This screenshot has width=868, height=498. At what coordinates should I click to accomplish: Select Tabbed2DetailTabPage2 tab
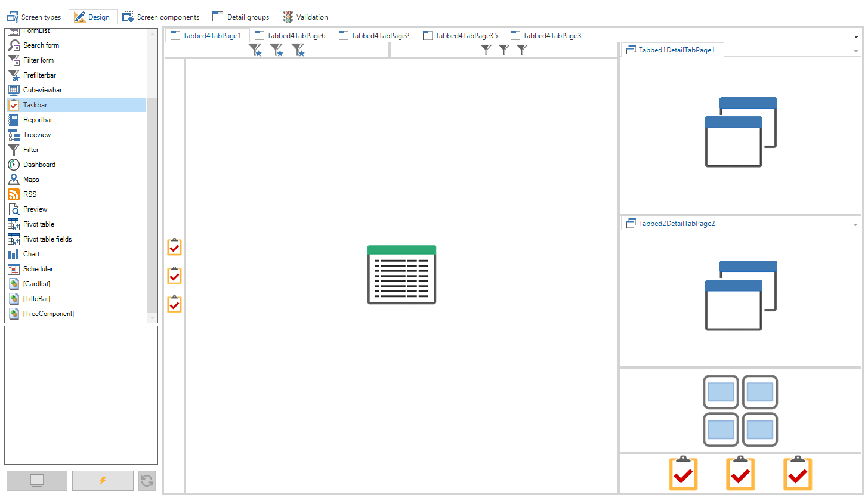click(x=671, y=224)
